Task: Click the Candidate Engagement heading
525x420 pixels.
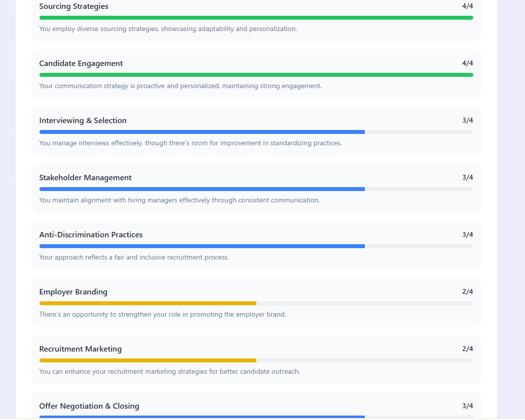Action: coord(81,64)
